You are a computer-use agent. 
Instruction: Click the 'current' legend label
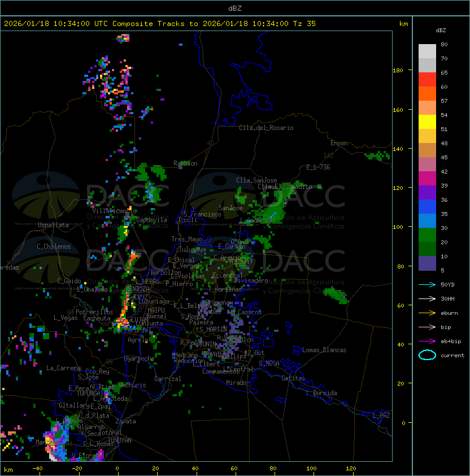click(x=452, y=356)
